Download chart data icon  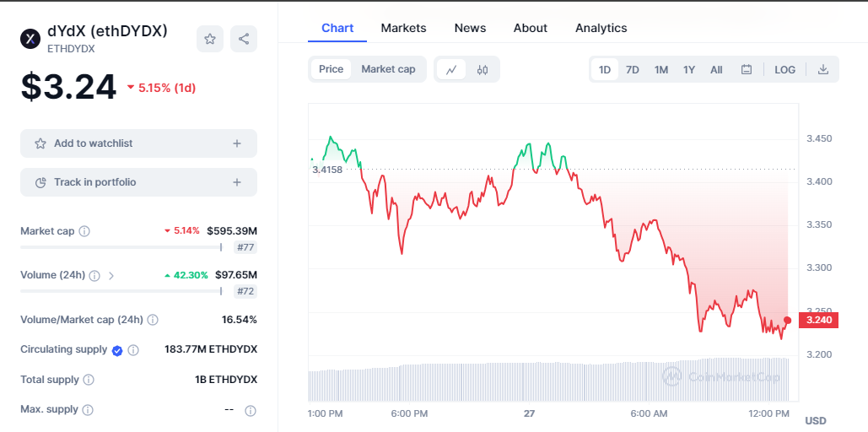point(823,69)
